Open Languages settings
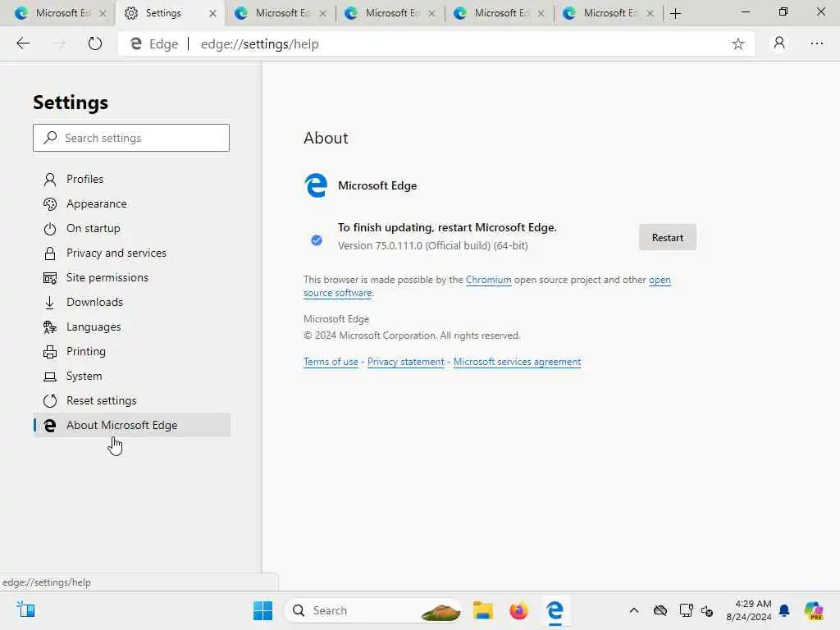Screen dimensions: 840x630 click(x=132, y=327)
